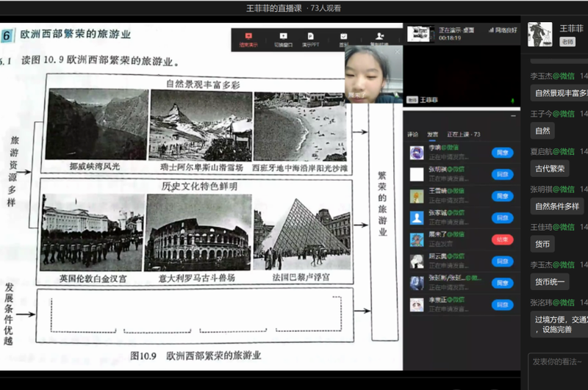This screenshot has width=588, height=390.
Task: Click the red 结束演示 screen icon
Action: [248, 36]
